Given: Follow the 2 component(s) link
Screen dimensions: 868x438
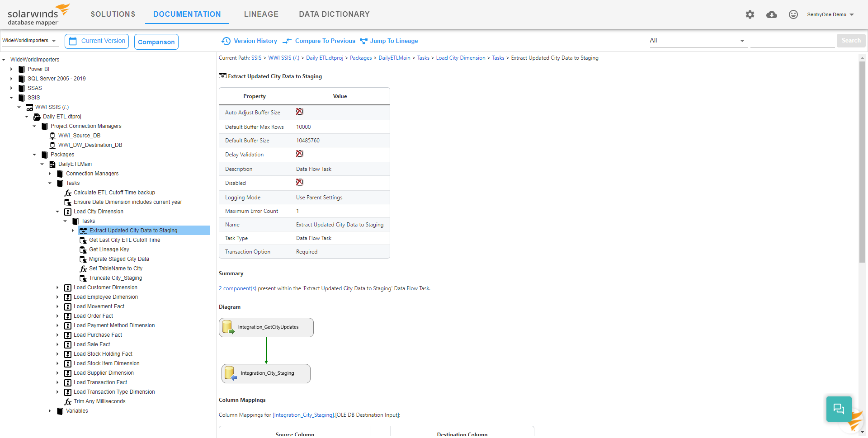Looking at the screenshot, I should (237, 288).
